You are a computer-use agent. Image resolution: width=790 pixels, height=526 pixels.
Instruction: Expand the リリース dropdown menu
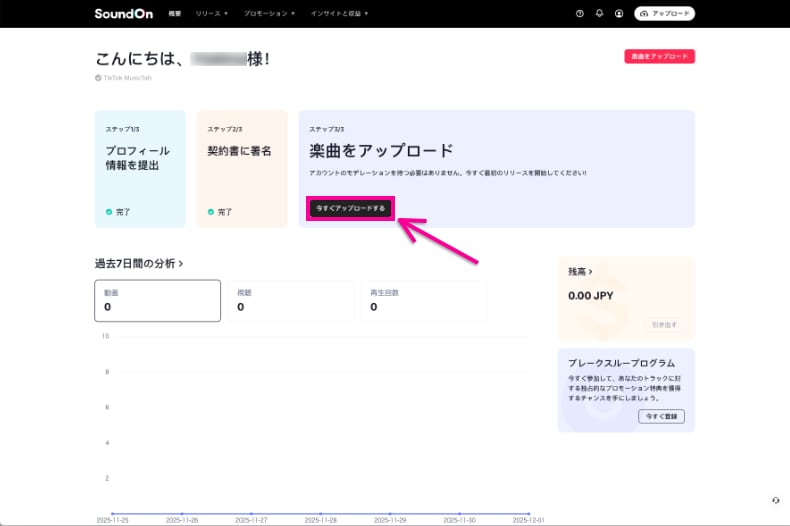coord(212,14)
